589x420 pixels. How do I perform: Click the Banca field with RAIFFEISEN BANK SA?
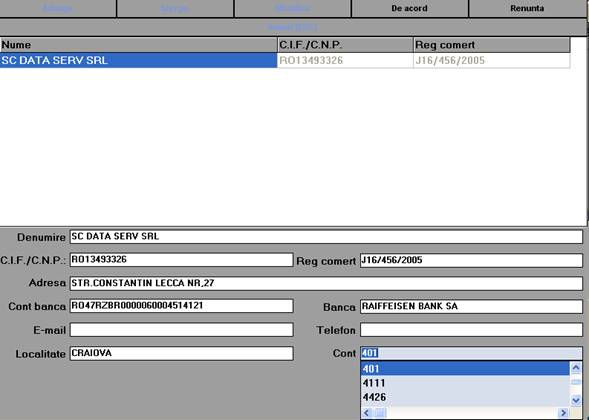tap(471, 307)
